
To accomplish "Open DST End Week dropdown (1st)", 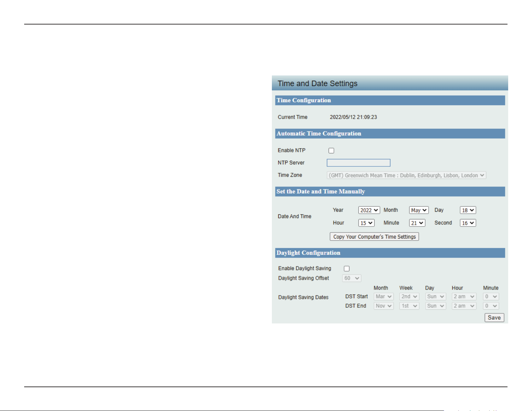I will [x=409, y=306].
